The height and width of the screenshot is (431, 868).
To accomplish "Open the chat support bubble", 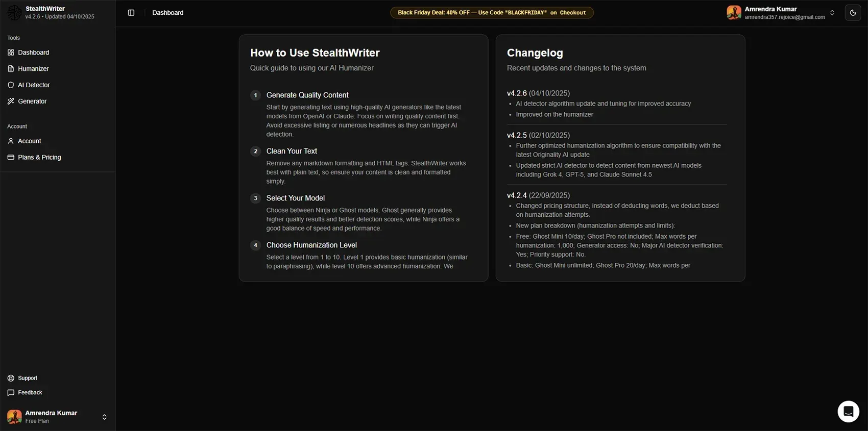I will (848, 411).
